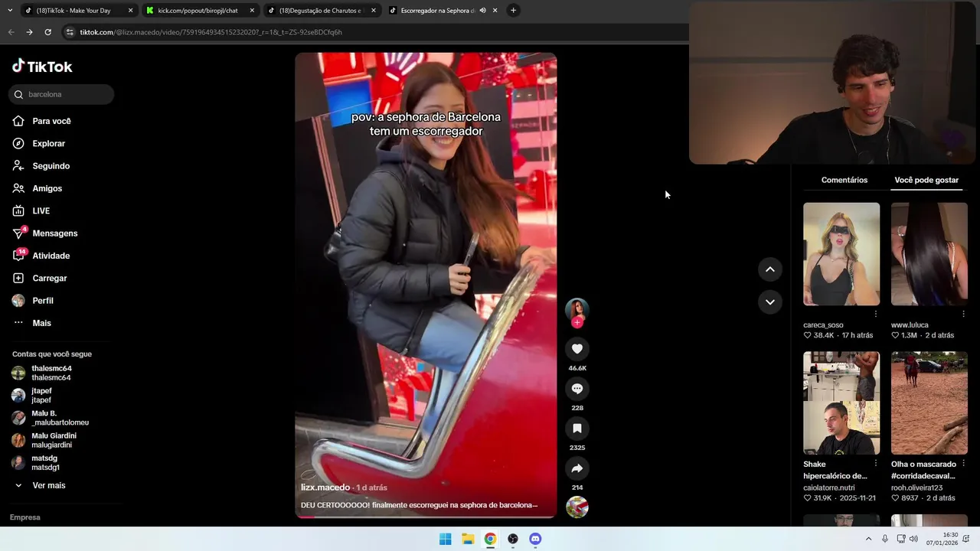Open Malu B. followed account
This screenshot has width=980, height=551.
pos(51,418)
